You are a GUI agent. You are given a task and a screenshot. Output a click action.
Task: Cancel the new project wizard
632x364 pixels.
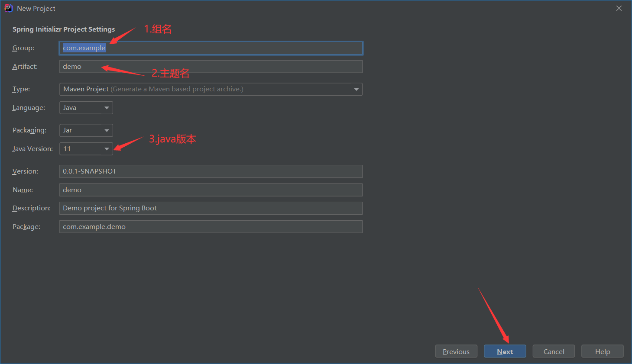click(554, 351)
